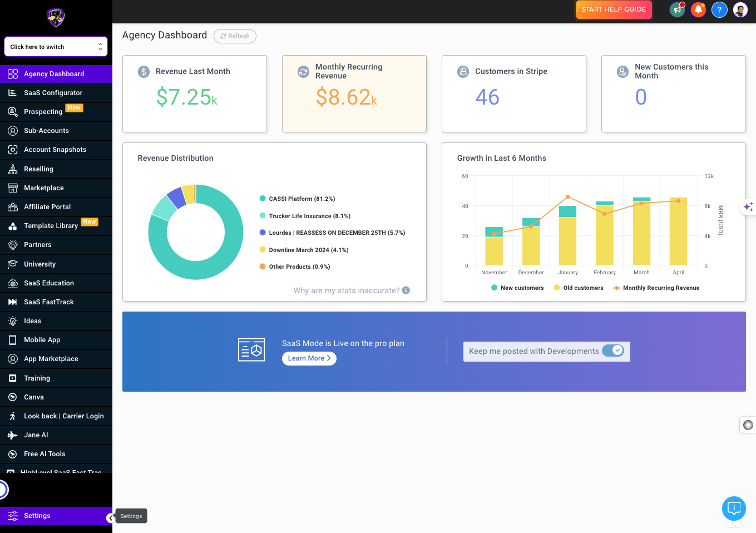Screen dimensions: 756x533
Task: Click the Customers in Stripe card icon
Action: point(463,72)
